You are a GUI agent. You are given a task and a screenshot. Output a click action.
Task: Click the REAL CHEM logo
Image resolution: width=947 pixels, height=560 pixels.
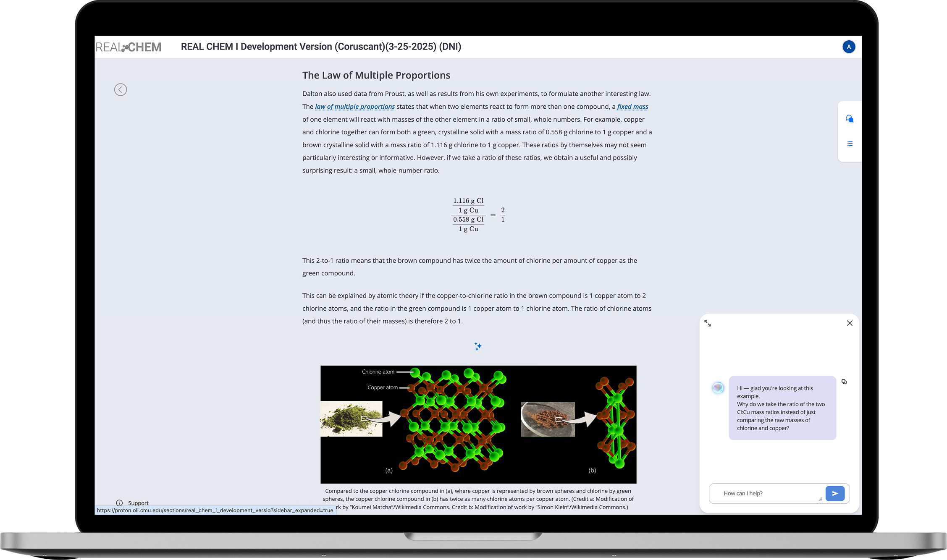click(x=129, y=47)
